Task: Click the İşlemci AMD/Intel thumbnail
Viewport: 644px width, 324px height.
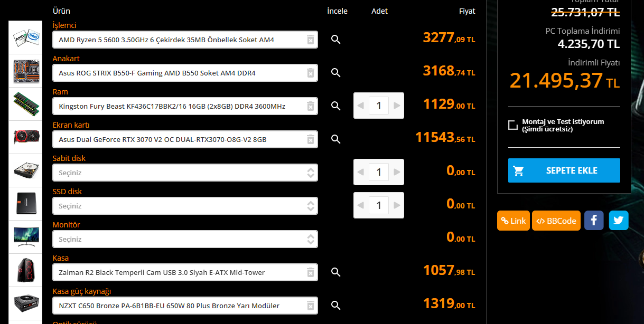Action: [26, 37]
